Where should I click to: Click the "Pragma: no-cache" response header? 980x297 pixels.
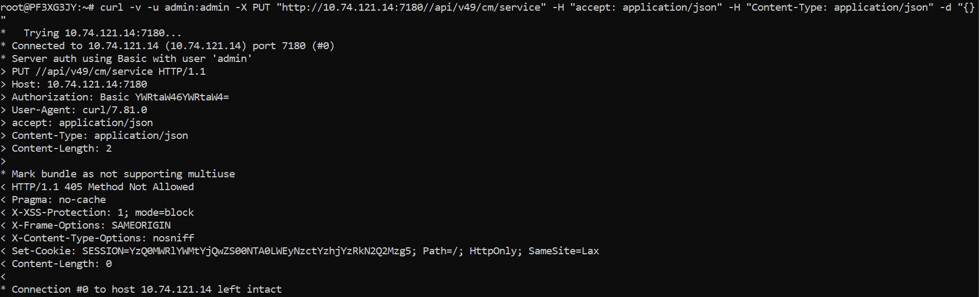point(59,200)
